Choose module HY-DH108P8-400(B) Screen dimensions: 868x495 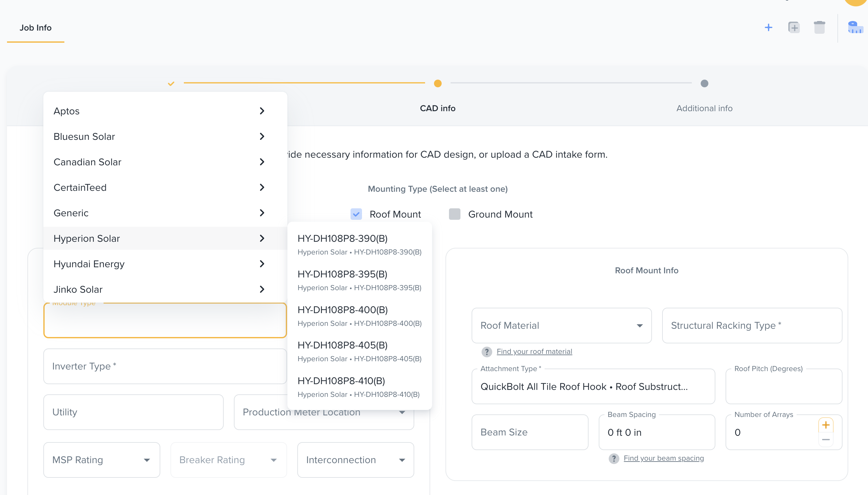point(360,316)
